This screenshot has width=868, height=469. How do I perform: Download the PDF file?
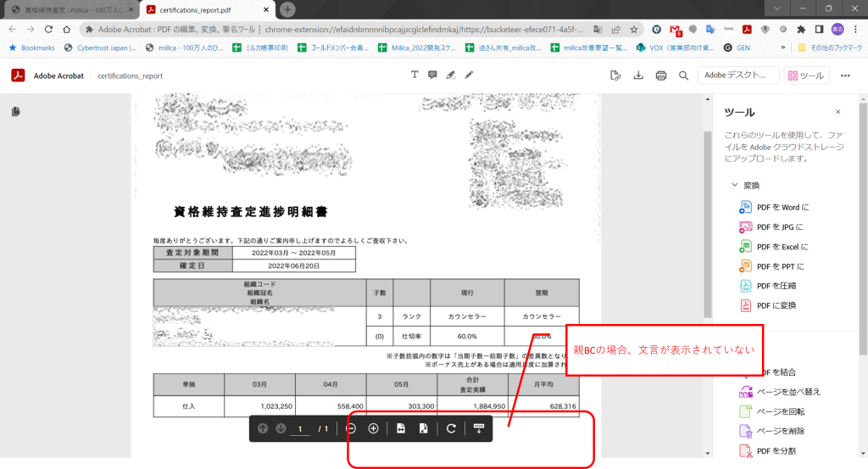[638, 75]
